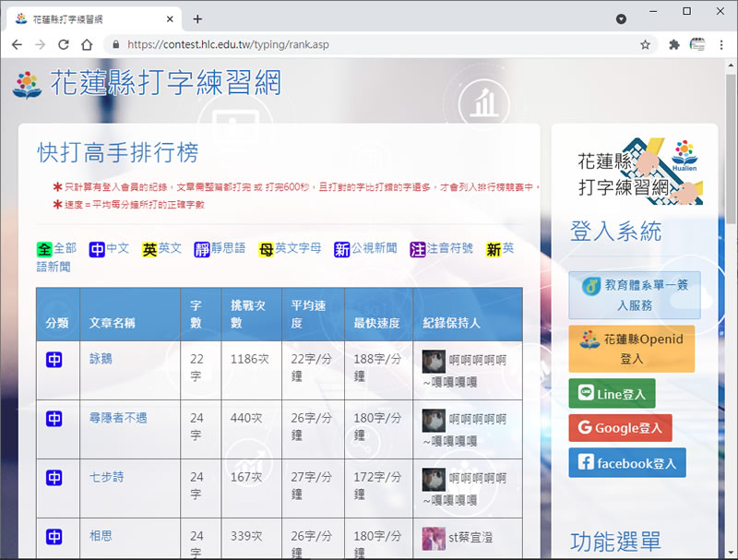The image size is (738, 560).
Task: Select the yellow 新 英語新聞 category filter
Action: (x=500, y=248)
